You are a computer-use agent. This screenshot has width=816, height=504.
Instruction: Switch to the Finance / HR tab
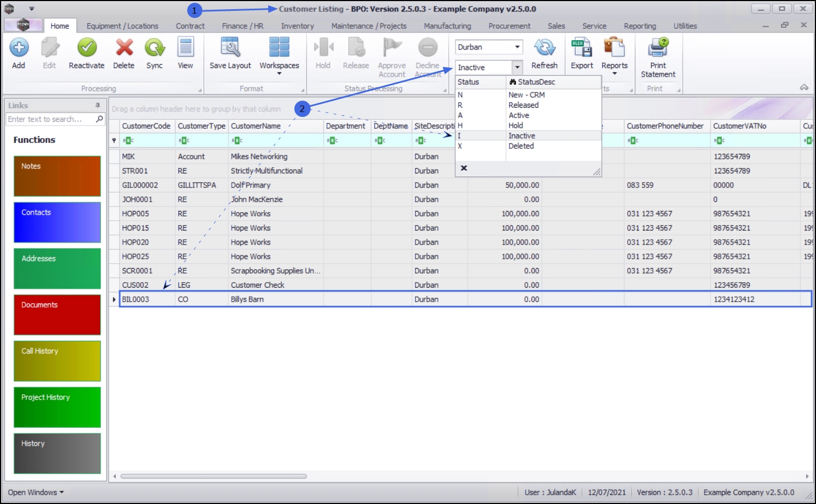[x=243, y=26]
